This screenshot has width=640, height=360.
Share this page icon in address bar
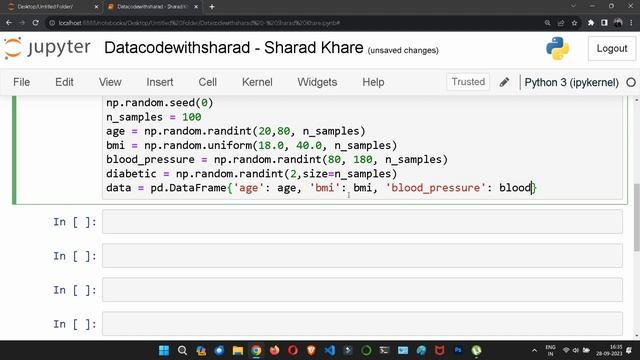pyautogui.click(x=561, y=23)
